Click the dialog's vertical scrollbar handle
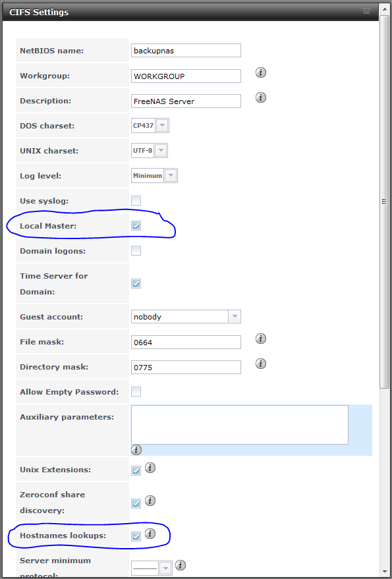The height and width of the screenshot is (579, 392). [384, 202]
